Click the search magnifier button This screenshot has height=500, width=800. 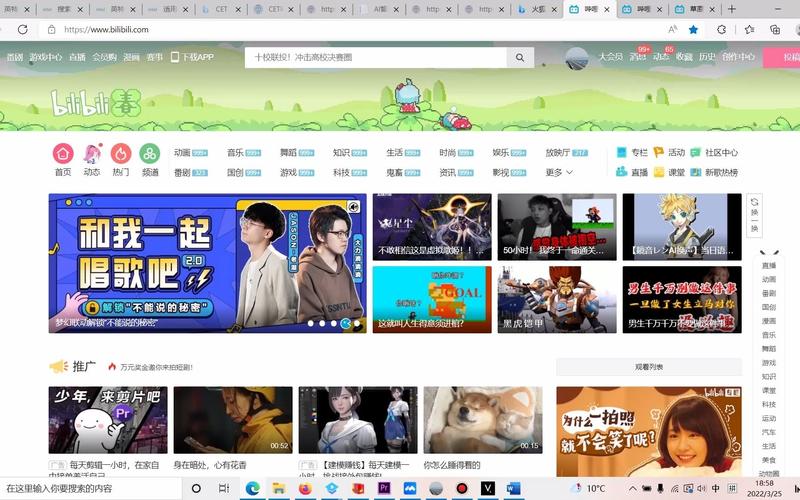tap(520, 58)
